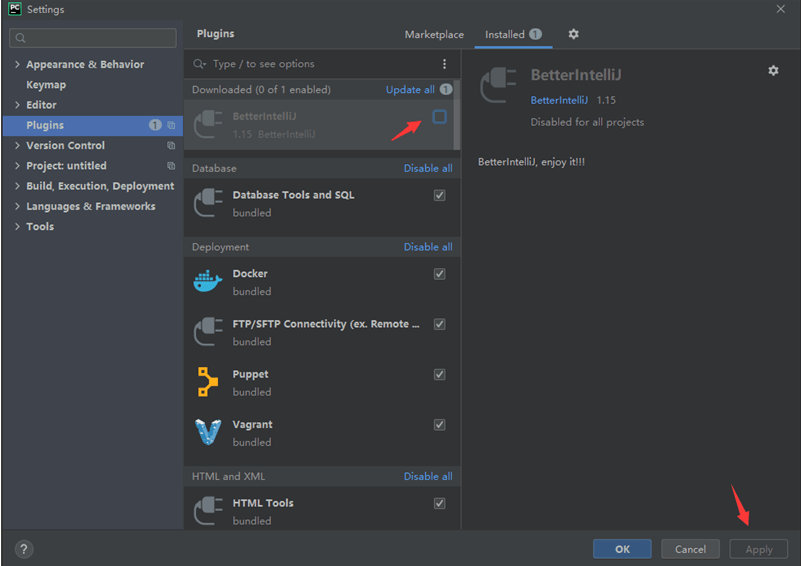This screenshot has height=566, width=801.
Task: Uncheck the HTML Tools plugin
Action: tap(439, 503)
